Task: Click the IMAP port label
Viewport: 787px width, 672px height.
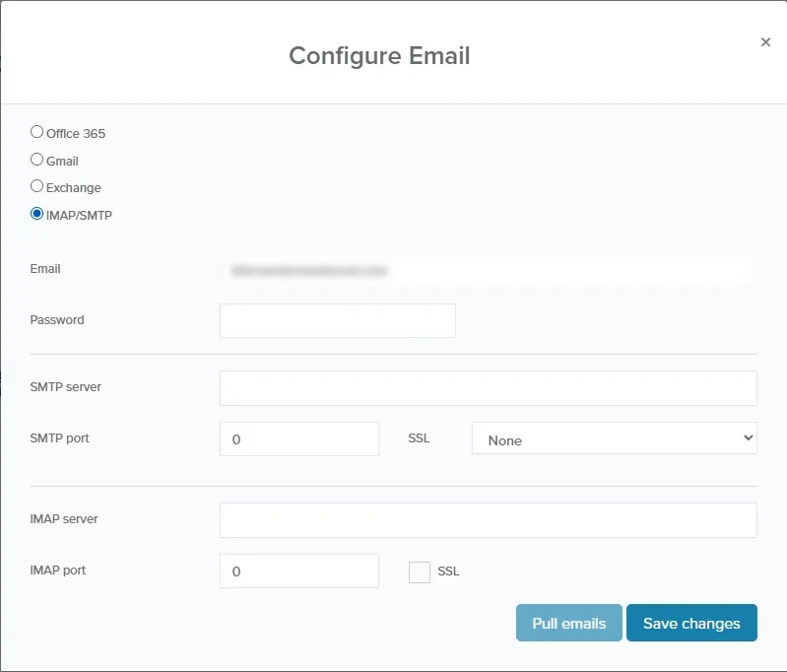Action: click(x=58, y=571)
